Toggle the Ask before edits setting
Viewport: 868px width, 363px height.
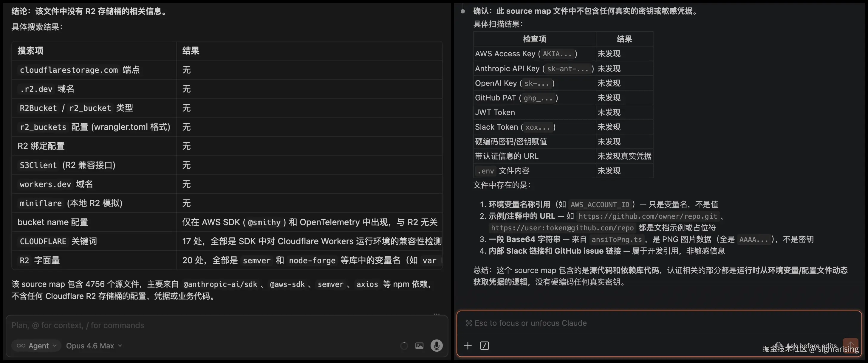(811, 346)
